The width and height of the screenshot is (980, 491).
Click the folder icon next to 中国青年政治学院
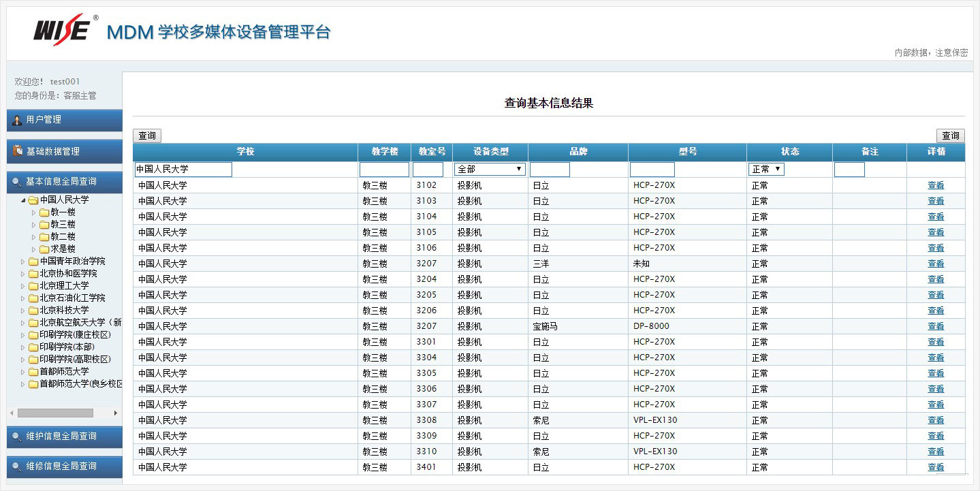[33, 262]
